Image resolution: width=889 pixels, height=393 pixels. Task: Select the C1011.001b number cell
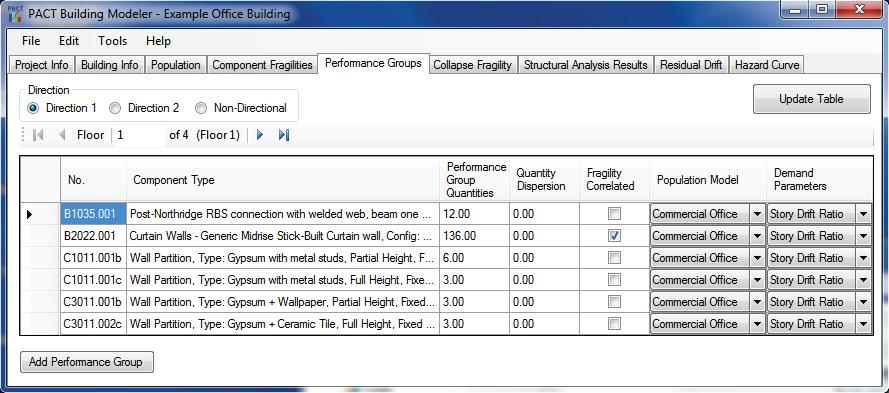coord(93,258)
